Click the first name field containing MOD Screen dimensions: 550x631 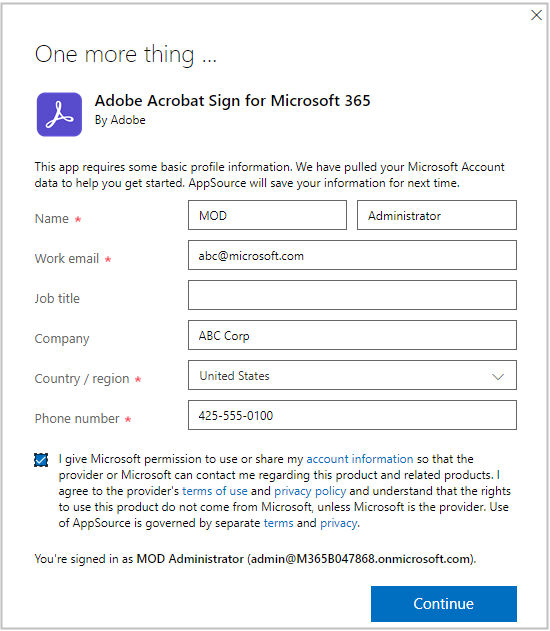[267, 215]
